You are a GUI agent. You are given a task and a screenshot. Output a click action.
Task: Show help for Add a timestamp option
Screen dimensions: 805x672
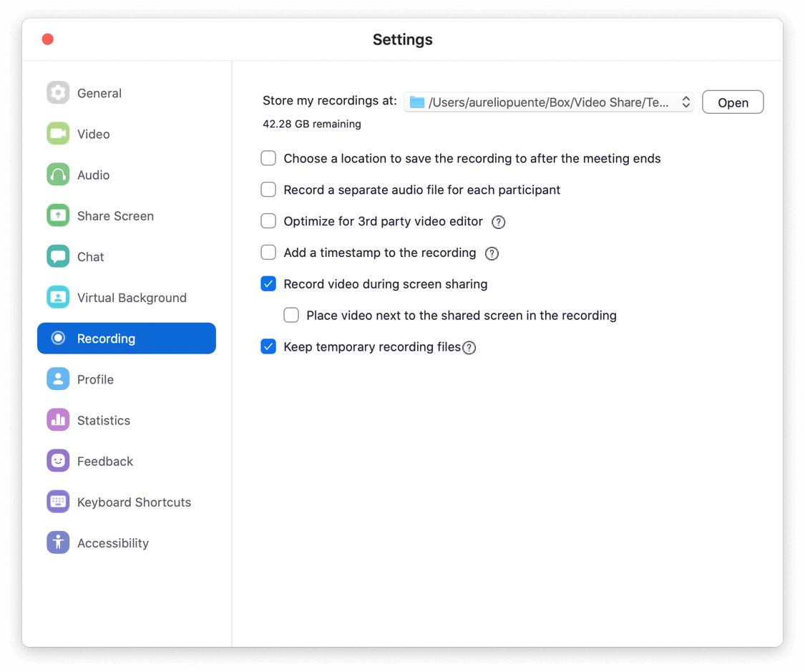click(492, 253)
